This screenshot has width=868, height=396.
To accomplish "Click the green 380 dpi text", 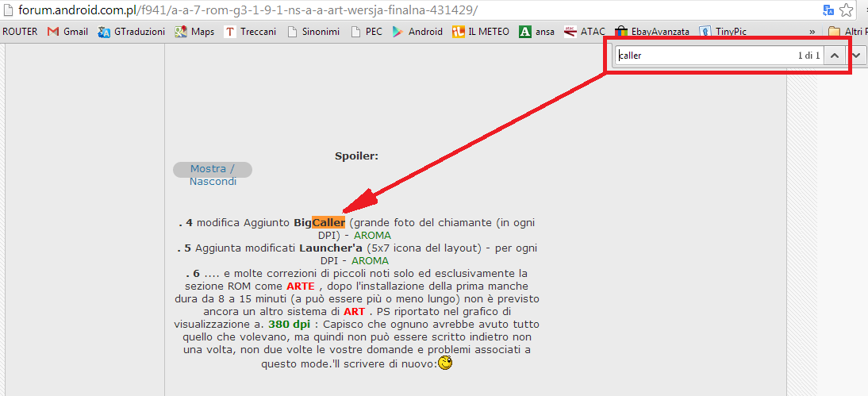I will click(x=290, y=324).
